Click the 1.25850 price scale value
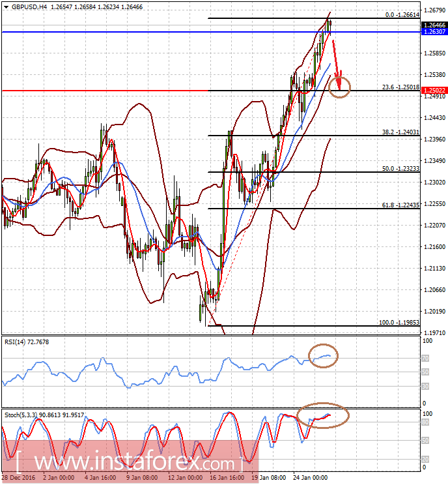The height and width of the screenshot is (485, 448). [435, 53]
